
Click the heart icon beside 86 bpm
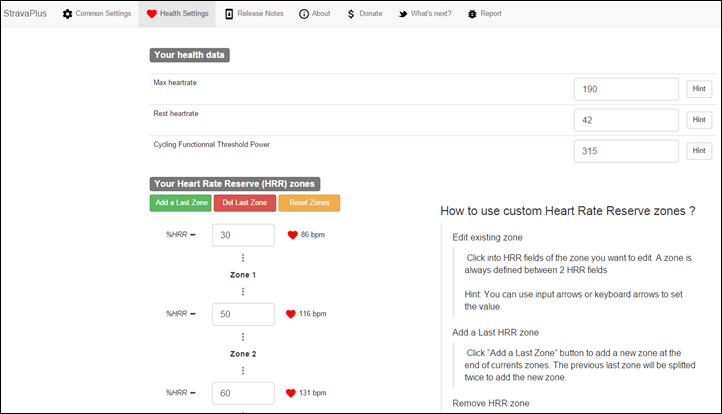pyautogui.click(x=292, y=235)
